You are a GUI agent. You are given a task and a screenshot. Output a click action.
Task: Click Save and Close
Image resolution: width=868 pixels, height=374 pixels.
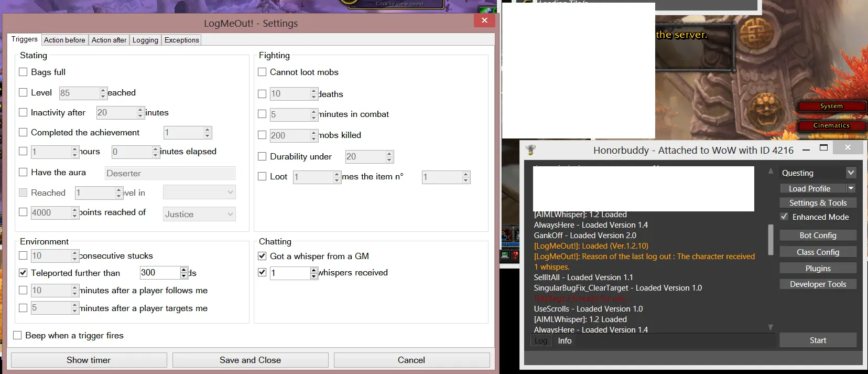(250, 360)
